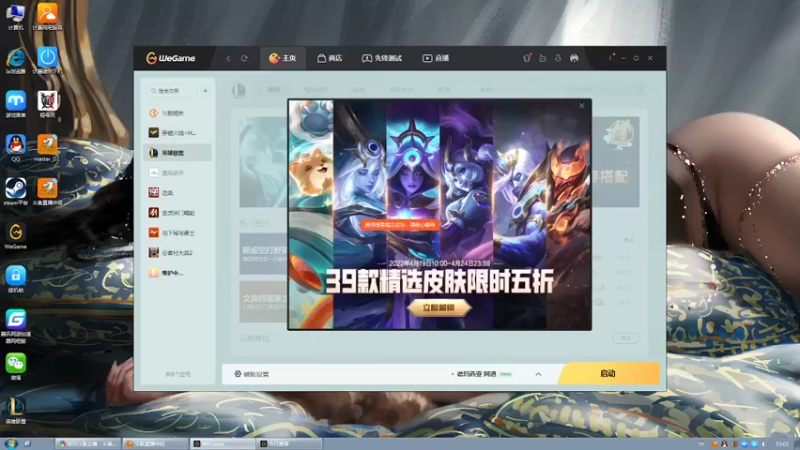Click the system clock in taskbar

pos(782,444)
